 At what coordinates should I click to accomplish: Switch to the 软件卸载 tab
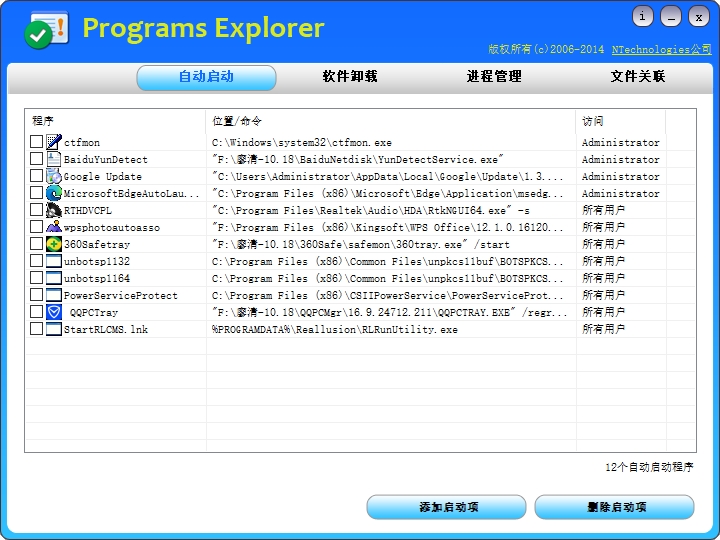pos(350,77)
